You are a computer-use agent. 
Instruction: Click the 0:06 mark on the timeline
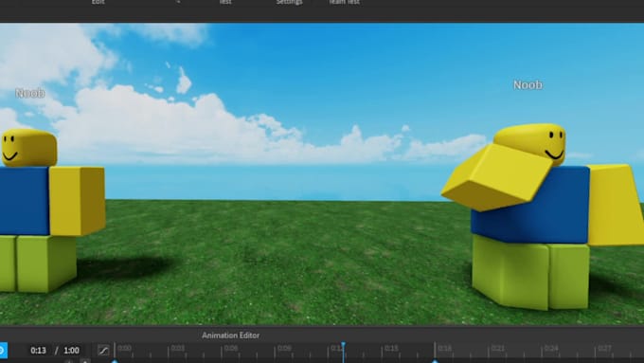point(231,348)
